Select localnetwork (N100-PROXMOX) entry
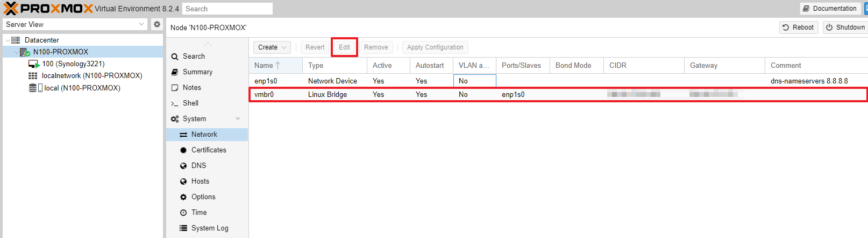868x238 pixels. coord(92,75)
